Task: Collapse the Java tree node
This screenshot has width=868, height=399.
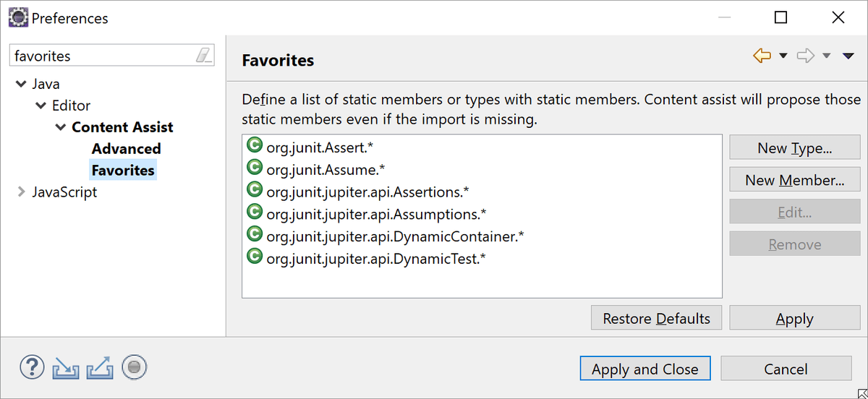Action: 20,84
